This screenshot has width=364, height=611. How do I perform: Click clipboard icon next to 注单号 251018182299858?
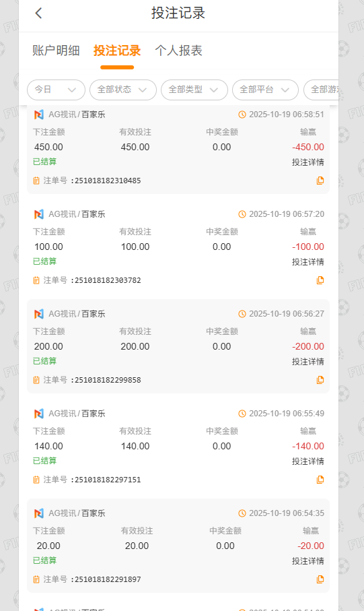pyautogui.click(x=36, y=380)
